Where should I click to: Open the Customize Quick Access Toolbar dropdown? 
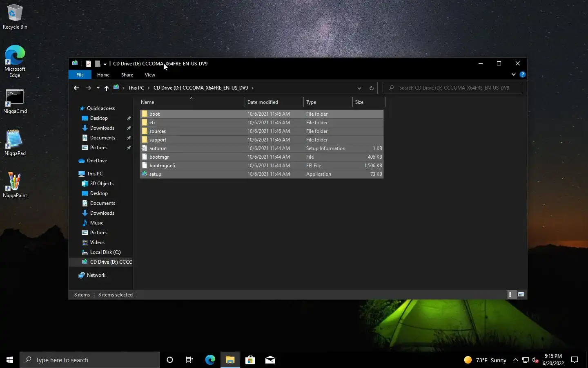point(105,64)
